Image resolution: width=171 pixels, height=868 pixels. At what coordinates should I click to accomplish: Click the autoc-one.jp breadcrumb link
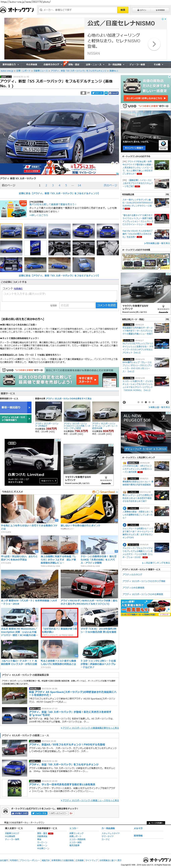tap(7, 71)
